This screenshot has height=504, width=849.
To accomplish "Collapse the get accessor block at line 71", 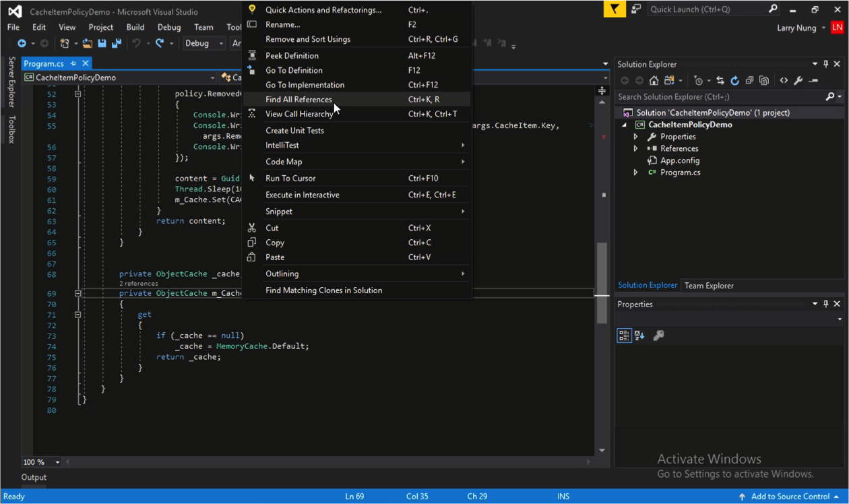I will pos(77,315).
